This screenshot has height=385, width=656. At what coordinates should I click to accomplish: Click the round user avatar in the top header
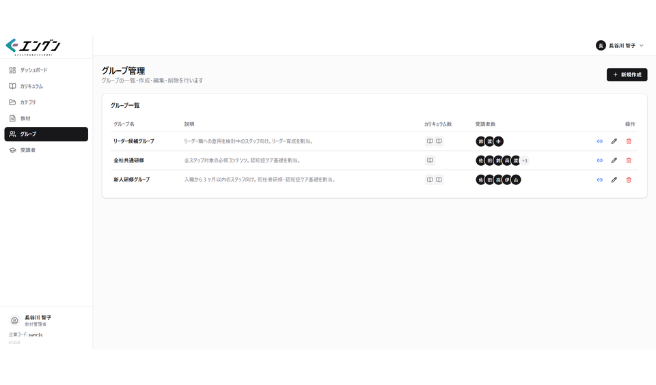coord(601,46)
